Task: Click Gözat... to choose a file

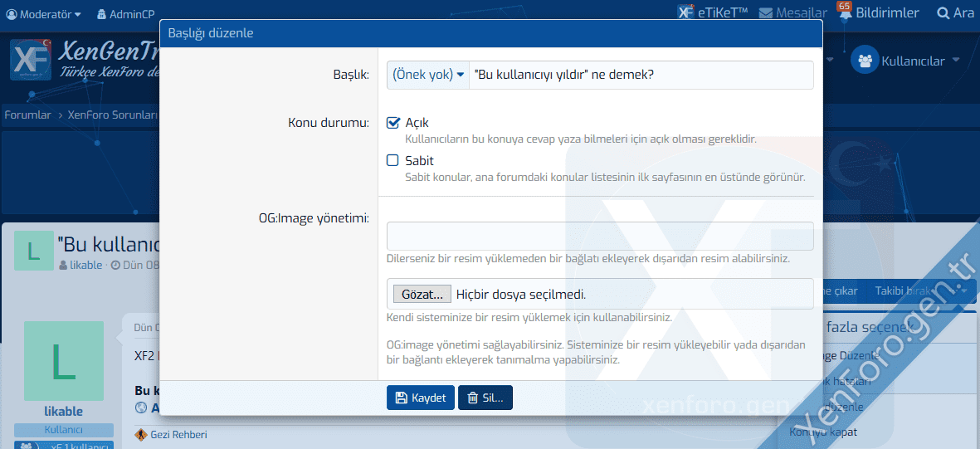Action: pos(422,294)
